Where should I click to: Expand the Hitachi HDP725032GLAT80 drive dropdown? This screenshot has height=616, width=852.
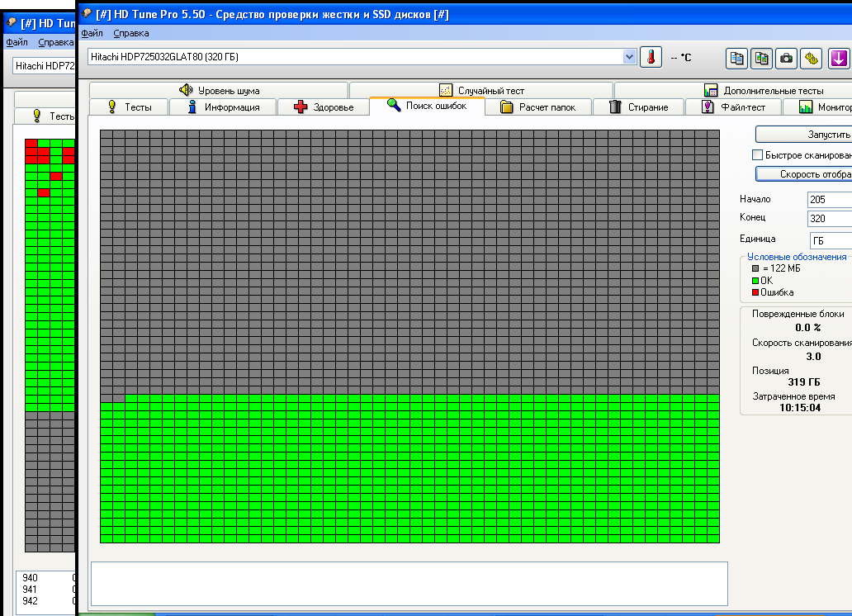coord(630,57)
